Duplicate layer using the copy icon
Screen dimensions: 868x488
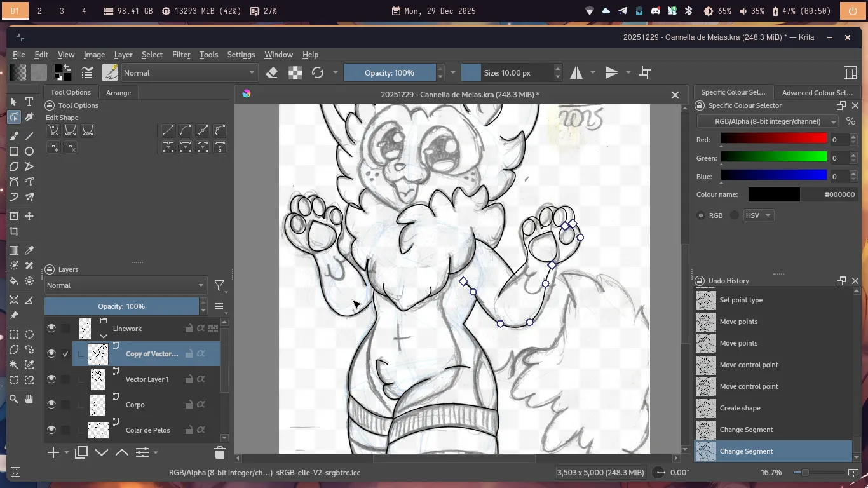coord(81,452)
